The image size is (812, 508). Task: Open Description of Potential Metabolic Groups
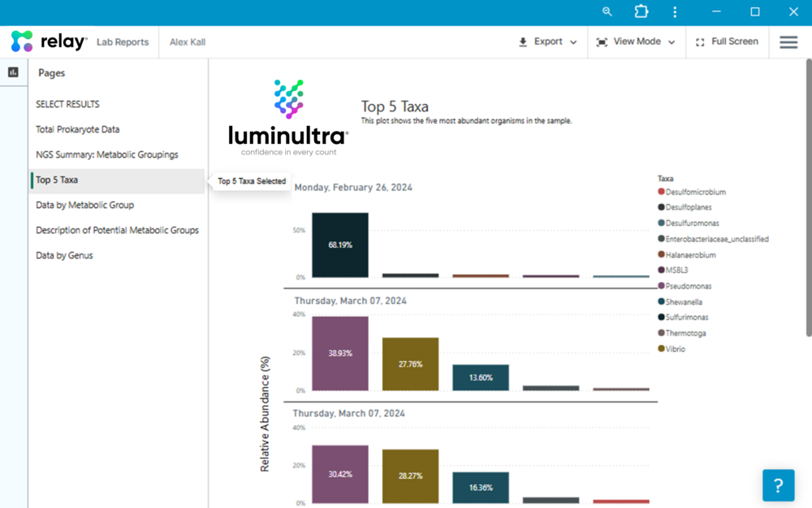coord(117,230)
